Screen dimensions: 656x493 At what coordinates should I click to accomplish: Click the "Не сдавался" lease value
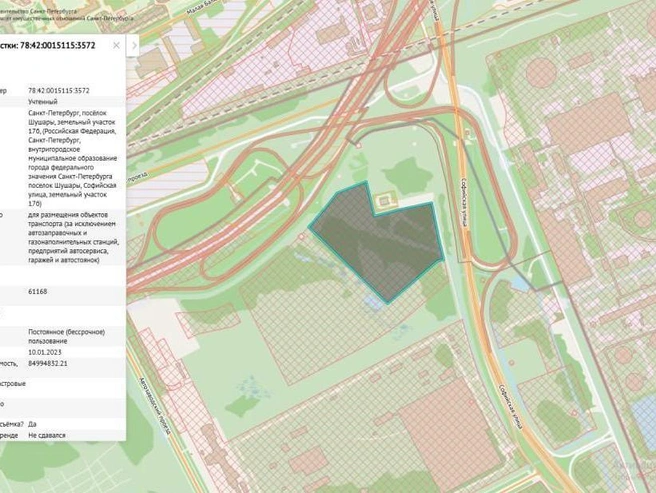click(47, 435)
